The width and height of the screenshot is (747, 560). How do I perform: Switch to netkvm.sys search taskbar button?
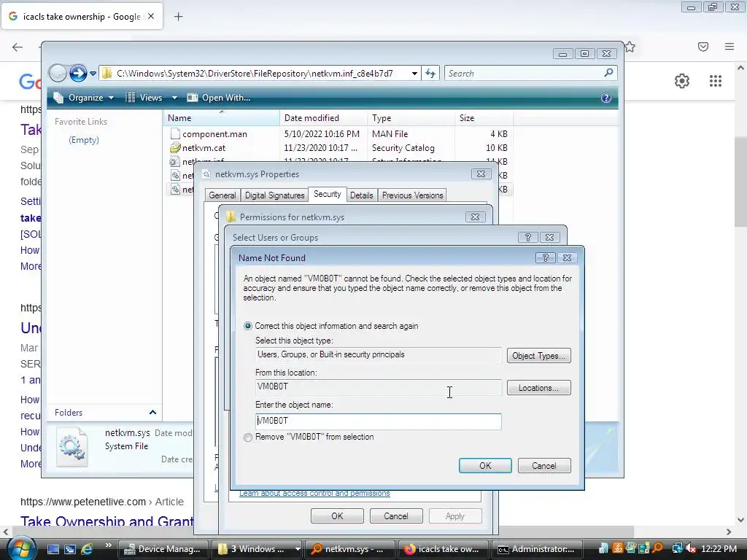click(x=350, y=549)
